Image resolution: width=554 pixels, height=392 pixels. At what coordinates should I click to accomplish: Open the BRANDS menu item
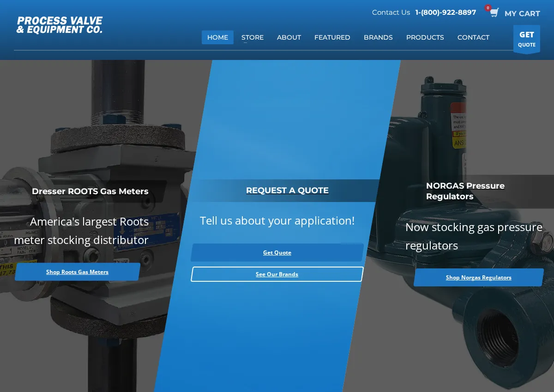378,37
